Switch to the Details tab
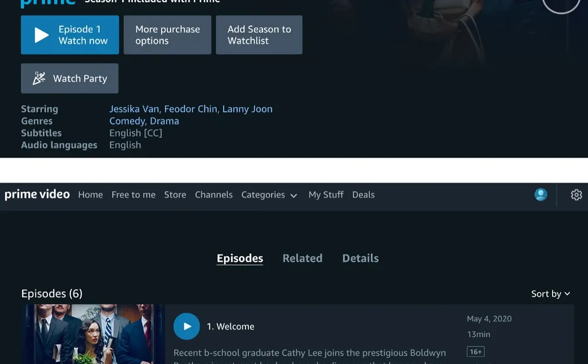This screenshot has height=364, width=588. pos(360,258)
